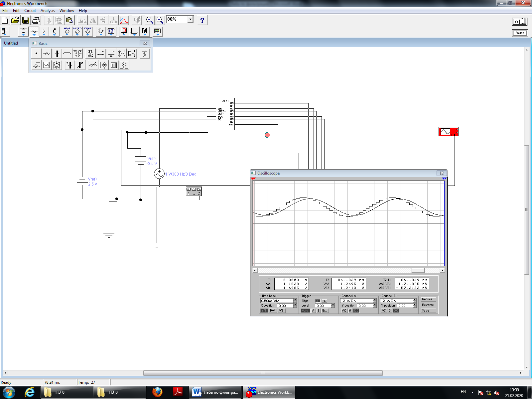Image resolution: width=532 pixels, height=399 pixels.
Task: Toggle the simulation power switch
Action: [520, 22]
